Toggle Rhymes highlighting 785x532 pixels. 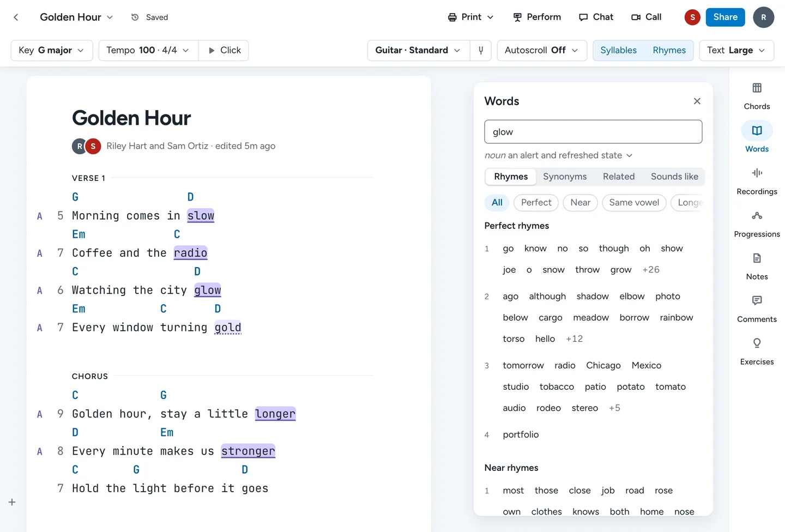click(x=669, y=50)
